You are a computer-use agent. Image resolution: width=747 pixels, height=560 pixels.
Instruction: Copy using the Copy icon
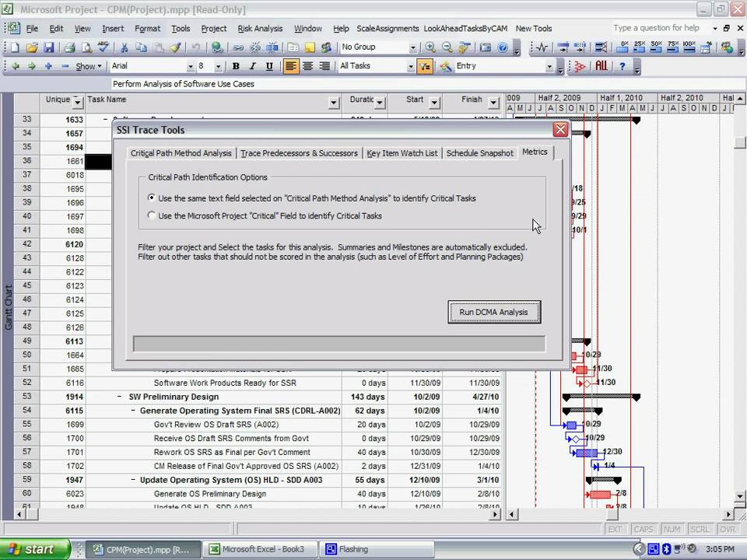tap(141, 47)
